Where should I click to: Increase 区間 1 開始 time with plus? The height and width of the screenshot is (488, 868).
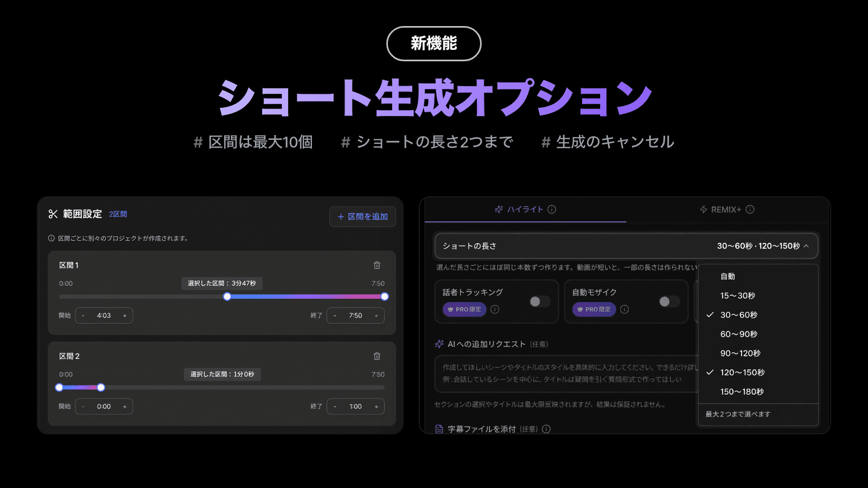coord(125,316)
